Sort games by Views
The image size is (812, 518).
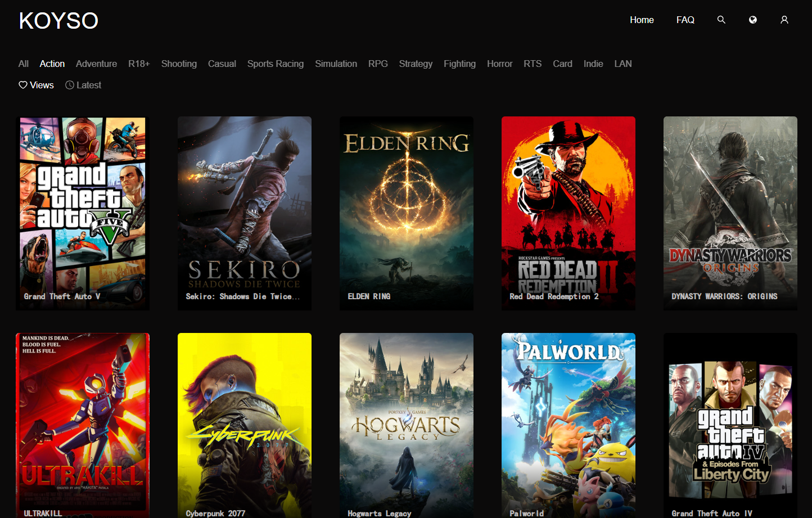tap(37, 85)
